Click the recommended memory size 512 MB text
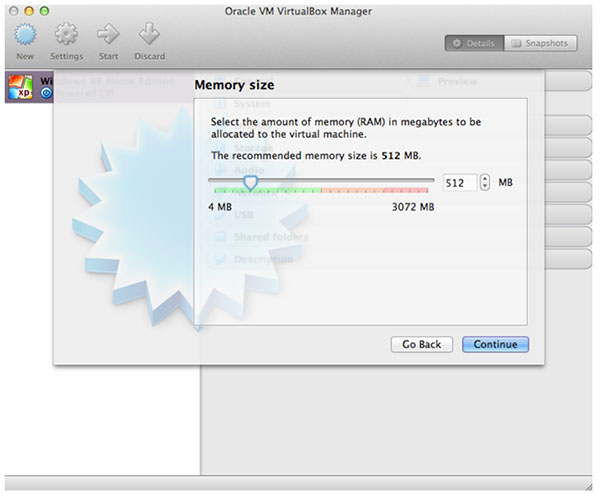 click(x=316, y=156)
